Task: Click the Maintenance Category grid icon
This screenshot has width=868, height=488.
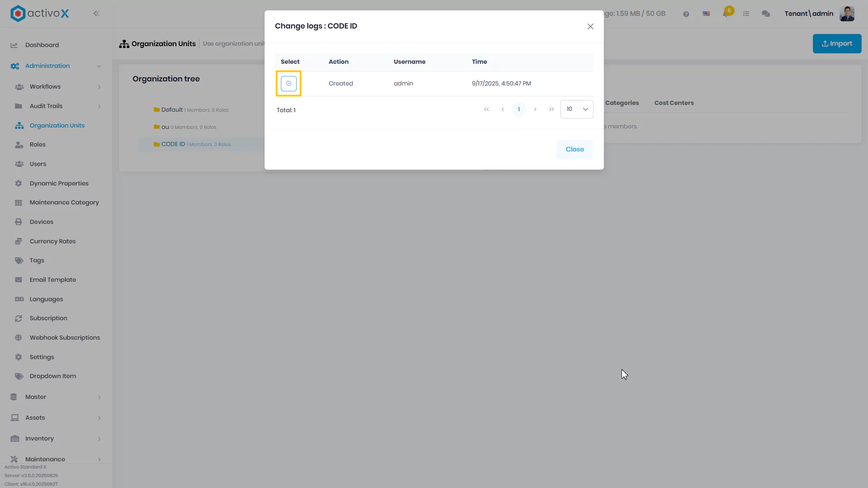Action: click(19, 203)
